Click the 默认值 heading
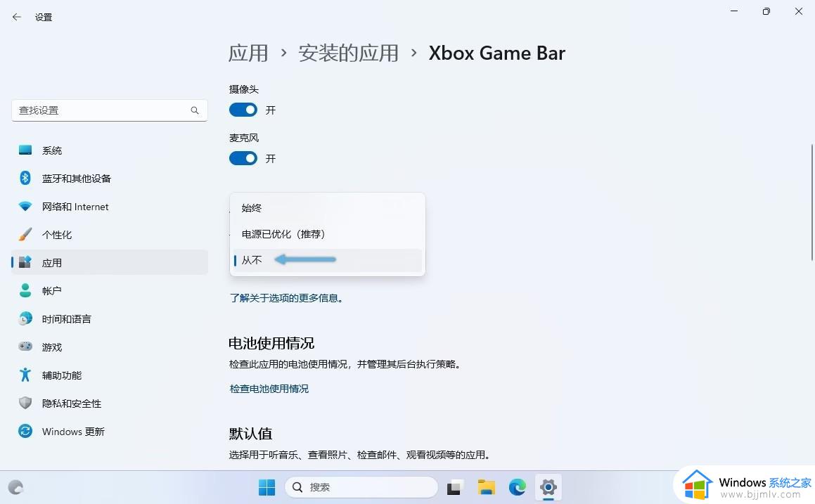 tap(250, 434)
